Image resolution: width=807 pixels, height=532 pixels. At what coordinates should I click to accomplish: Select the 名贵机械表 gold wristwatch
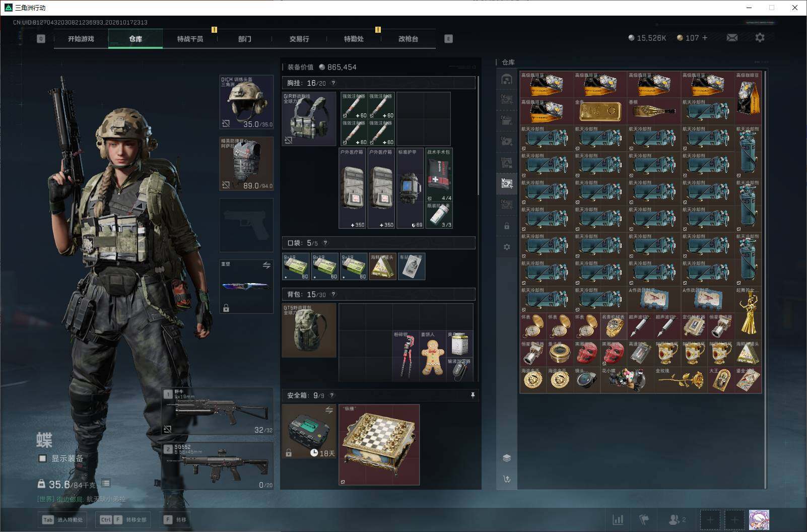pos(613,326)
